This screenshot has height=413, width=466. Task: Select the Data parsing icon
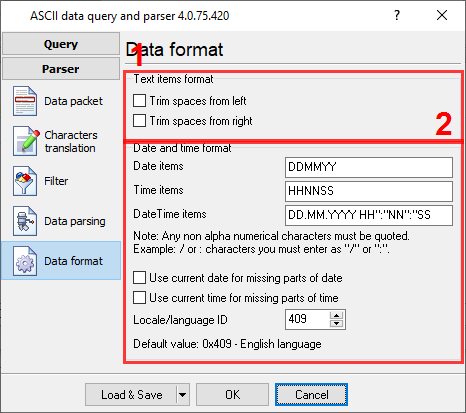tap(25, 221)
